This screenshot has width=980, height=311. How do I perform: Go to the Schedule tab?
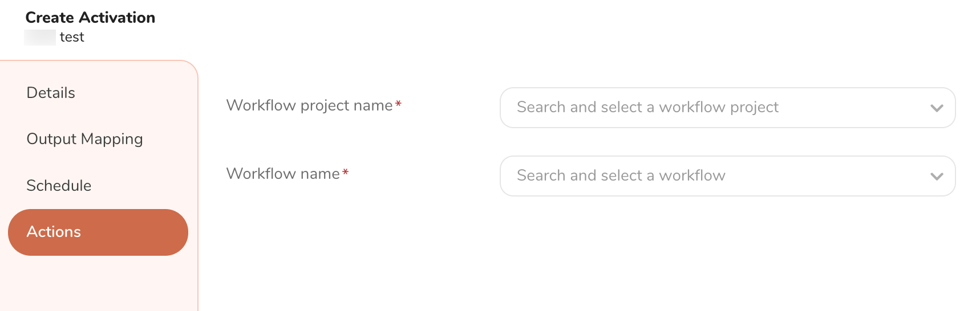(59, 186)
